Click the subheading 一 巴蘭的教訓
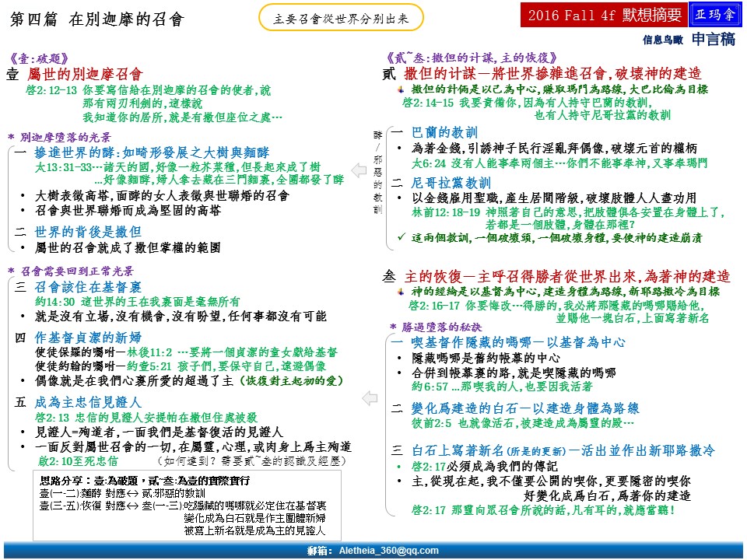747x560 pixels. tap(434, 131)
